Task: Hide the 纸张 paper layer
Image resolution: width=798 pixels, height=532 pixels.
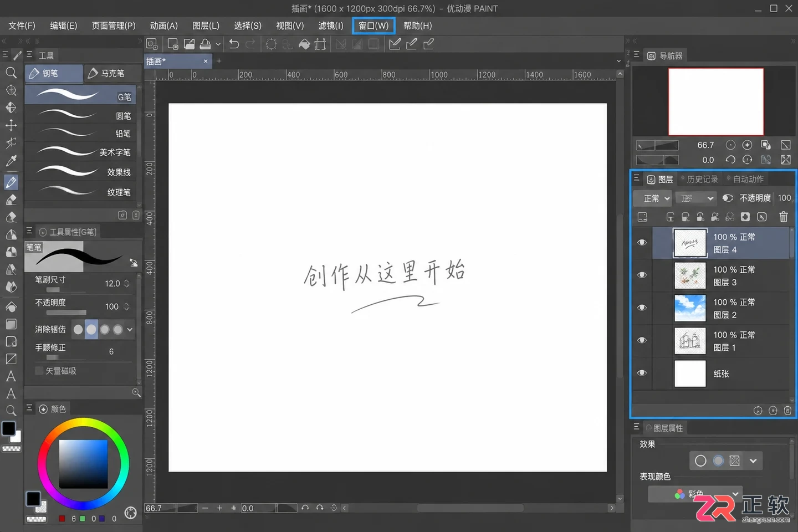Action: 642,373
